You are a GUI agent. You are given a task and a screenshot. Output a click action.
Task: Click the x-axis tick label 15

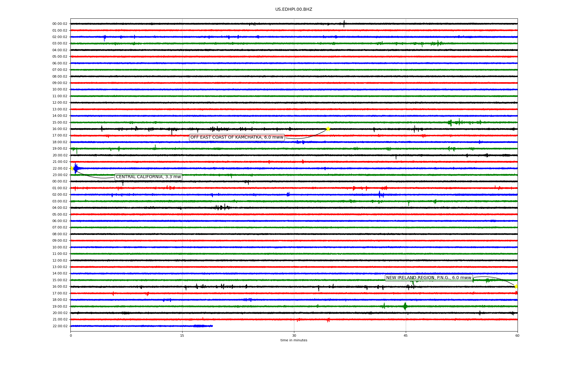pos(182,335)
